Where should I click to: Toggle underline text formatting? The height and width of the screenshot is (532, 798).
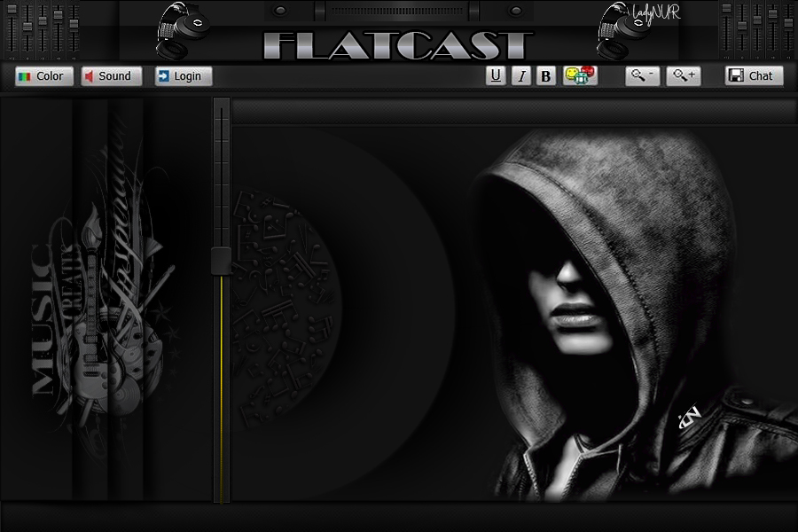[496, 76]
